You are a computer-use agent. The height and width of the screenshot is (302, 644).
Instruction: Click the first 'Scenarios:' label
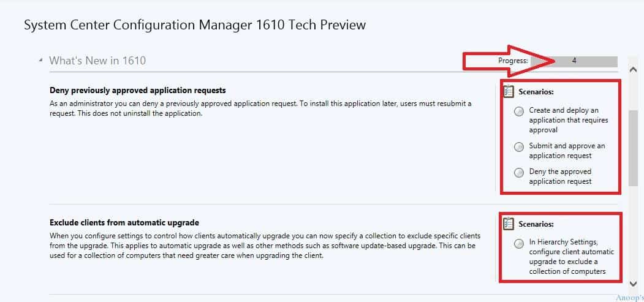[536, 92]
